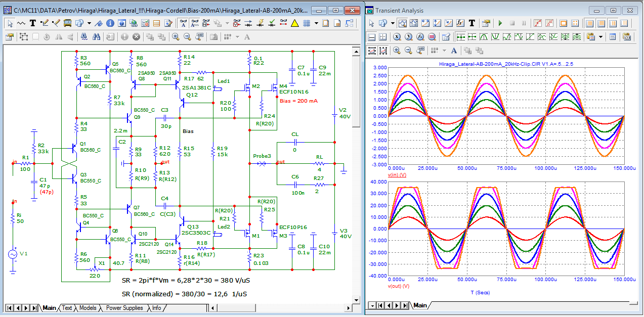Click schematic horizontal scrollbar right arrow
The image size is (644, 317).
pyautogui.click(x=348, y=308)
